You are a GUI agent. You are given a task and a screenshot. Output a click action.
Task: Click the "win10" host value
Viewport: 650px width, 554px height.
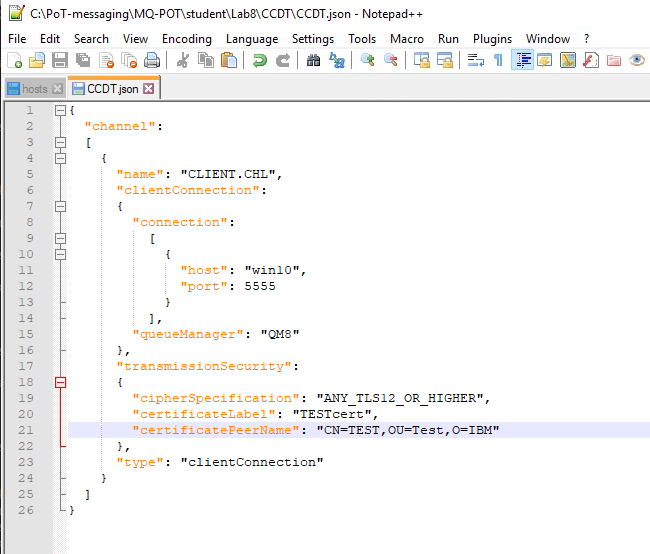tap(272, 270)
